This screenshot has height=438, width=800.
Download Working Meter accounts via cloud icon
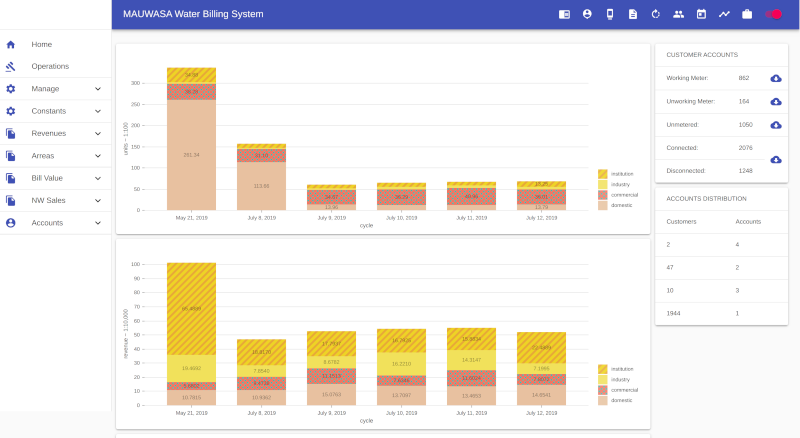tap(776, 78)
